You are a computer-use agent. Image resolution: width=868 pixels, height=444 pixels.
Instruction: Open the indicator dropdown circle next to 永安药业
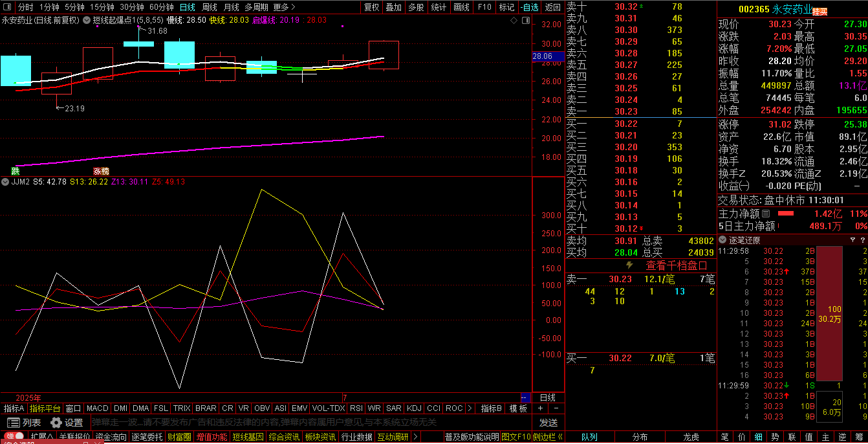(85, 21)
